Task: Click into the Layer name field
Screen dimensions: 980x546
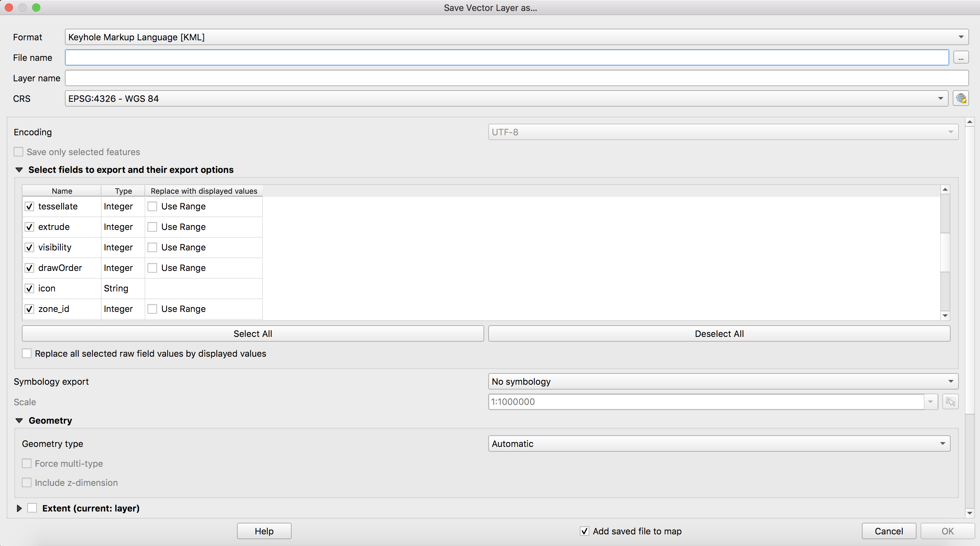Action: [516, 79]
